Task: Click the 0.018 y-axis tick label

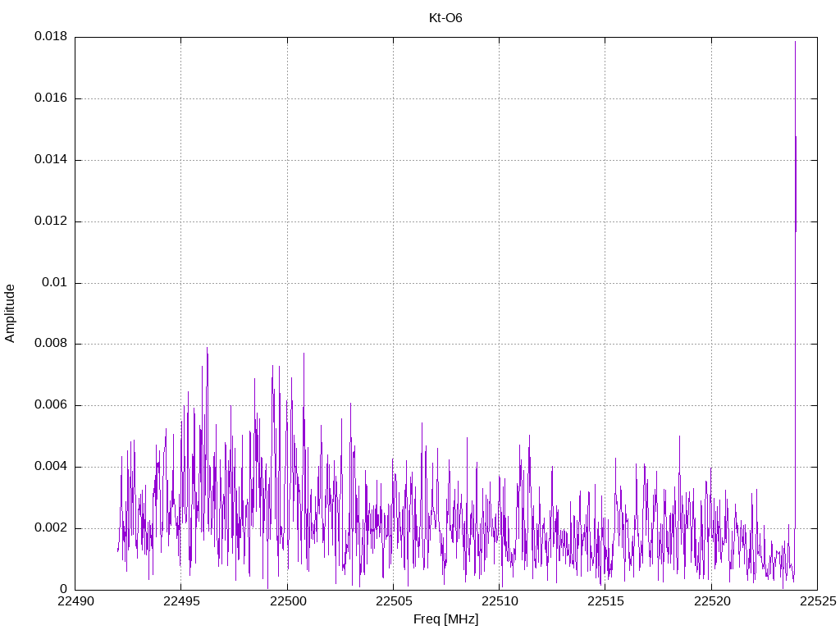Action: [50, 37]
